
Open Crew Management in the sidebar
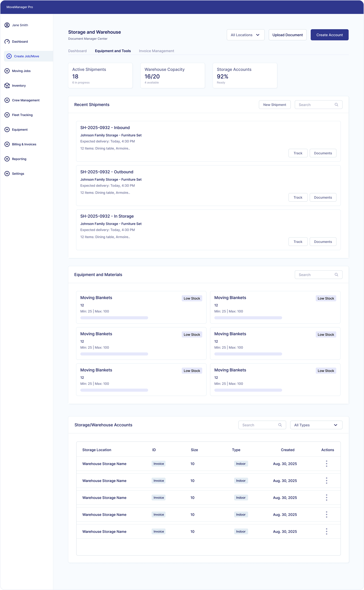[x=25, y=100]
